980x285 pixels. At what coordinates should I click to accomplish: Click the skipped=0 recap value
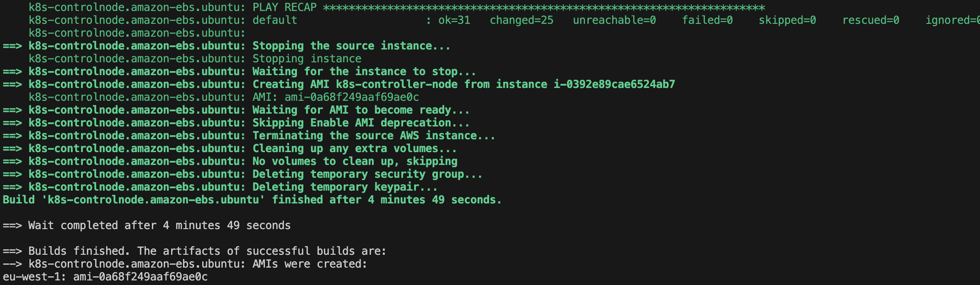pyautogui.click(x=787, y=20)
